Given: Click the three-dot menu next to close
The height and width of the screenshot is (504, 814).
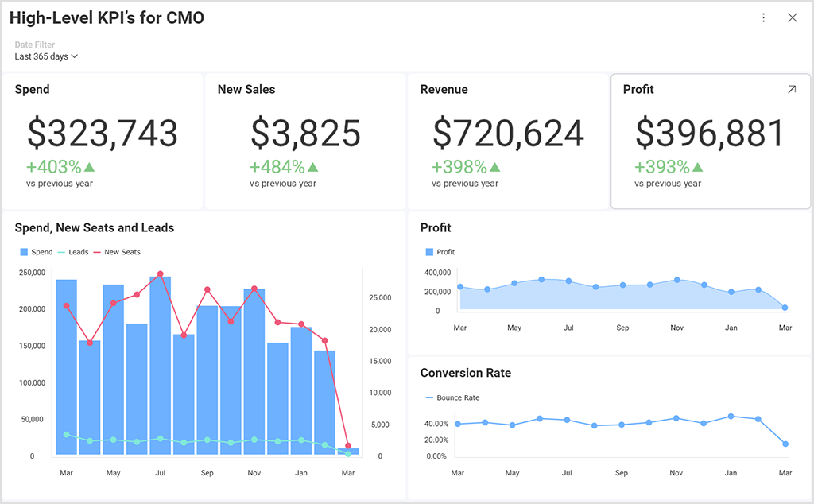Looking at the screenshot, I should (763, 17).
